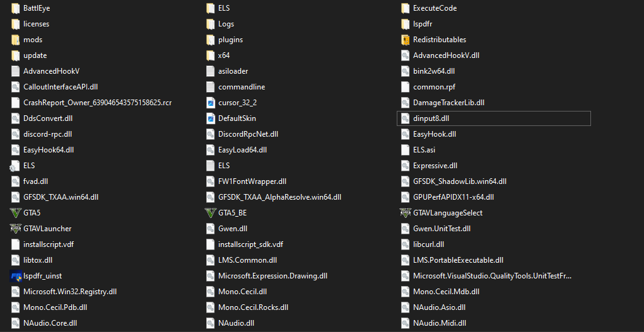The width and height of the screenshot is (644, 332).
Task: Select the file name CalloutInterfaceAPI.dll
Action: (61, 87)
